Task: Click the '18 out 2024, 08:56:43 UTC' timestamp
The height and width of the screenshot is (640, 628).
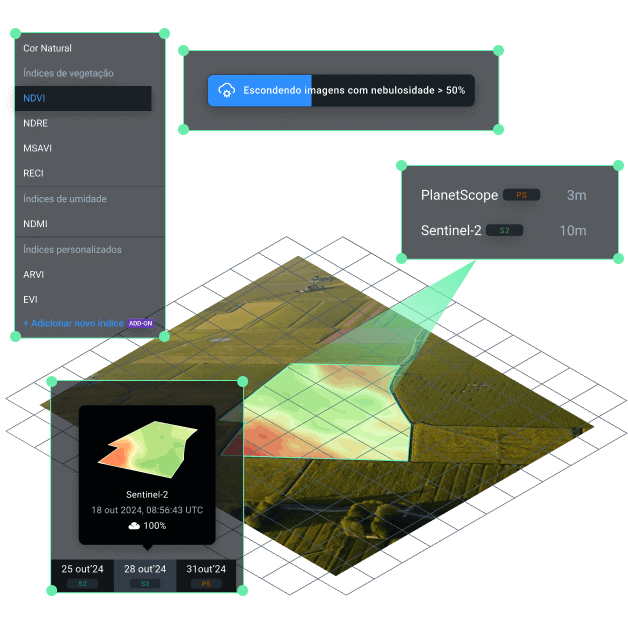Action: (x=147, y=510)
